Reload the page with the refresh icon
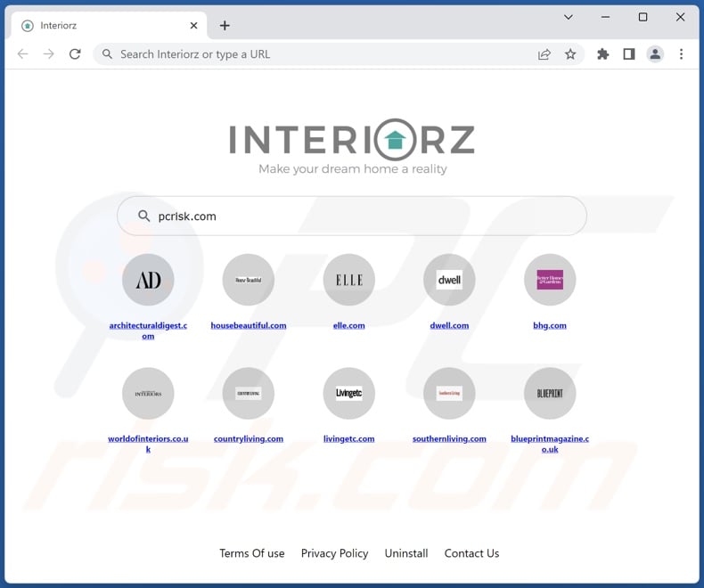704x588 pixels. (75, 54)
